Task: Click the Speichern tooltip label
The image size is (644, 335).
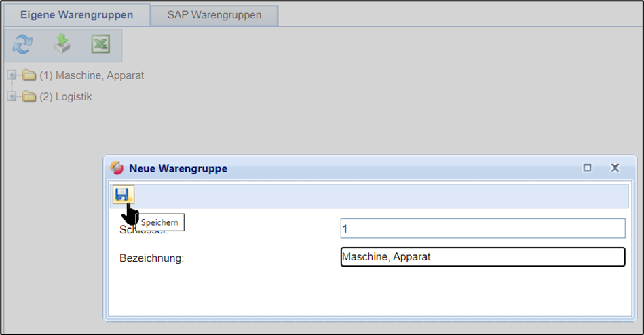Action: click(159, 222)
